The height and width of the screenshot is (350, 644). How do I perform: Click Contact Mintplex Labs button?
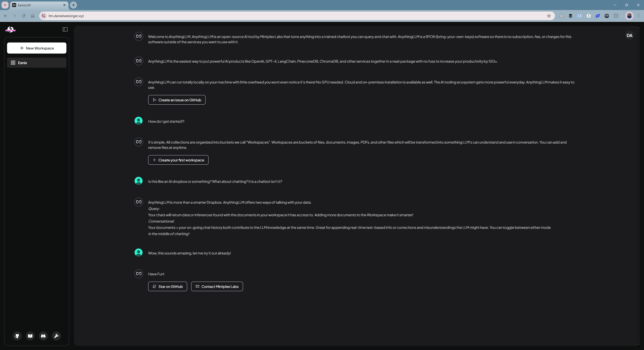217,286
